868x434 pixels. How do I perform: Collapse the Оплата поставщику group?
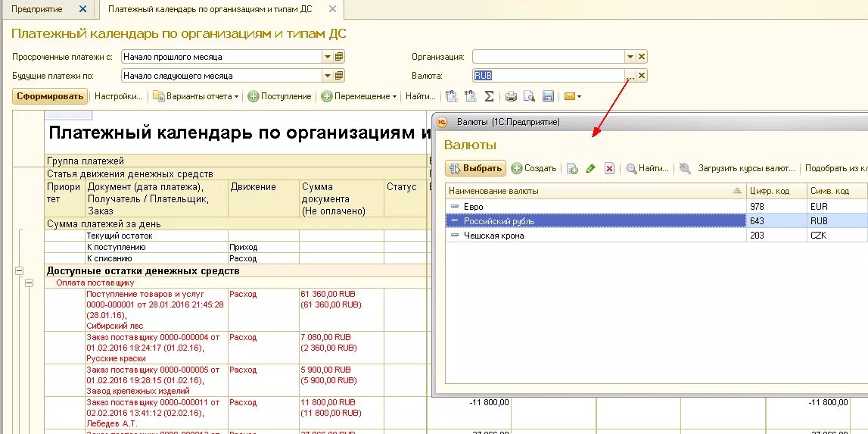coord(30,283)
